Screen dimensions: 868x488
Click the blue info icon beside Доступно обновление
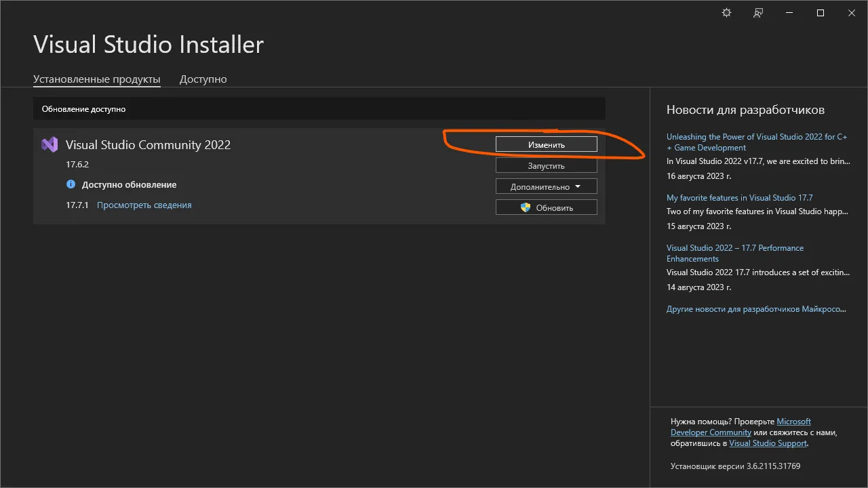(x=71, y=184)
